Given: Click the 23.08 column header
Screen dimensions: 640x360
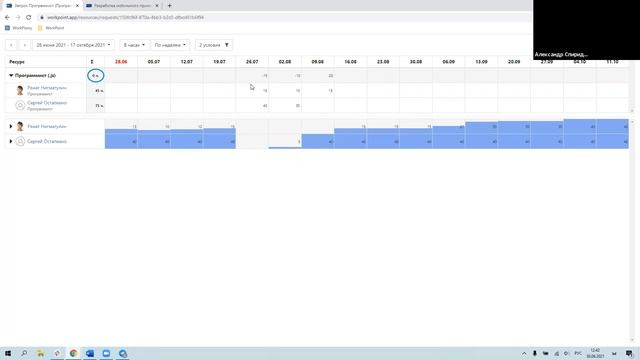Looking at the screenshot, I should click(383, 62).
